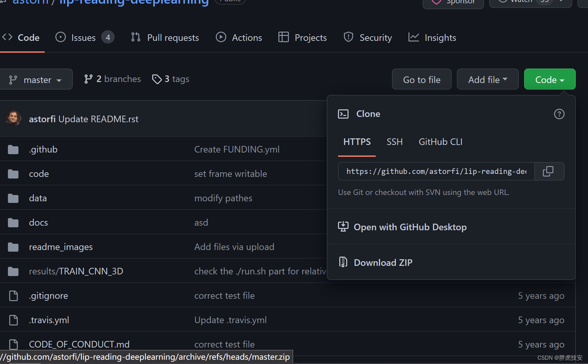Viewport: 588px width, 364px height.
Task: Open the .gitignore file
Action: point(48,296)
